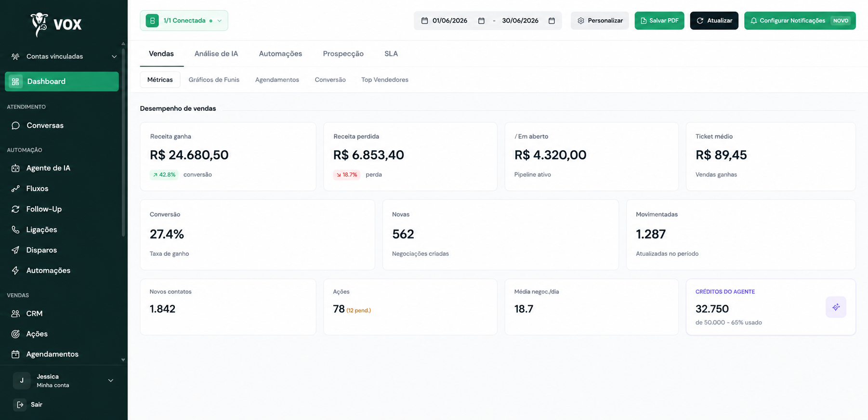Click the gear icon in Personalizar
Viewport: 868px width, 420px height.
coord(581,21)
